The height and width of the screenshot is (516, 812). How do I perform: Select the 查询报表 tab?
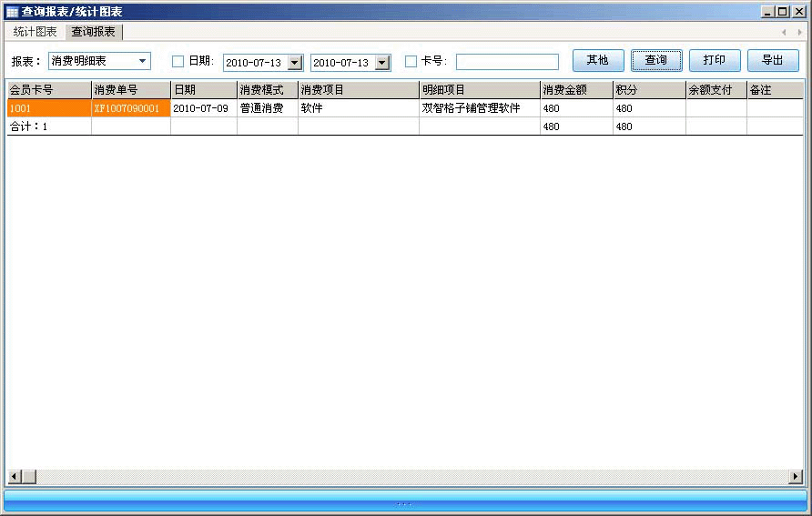[x=93, y=32]
